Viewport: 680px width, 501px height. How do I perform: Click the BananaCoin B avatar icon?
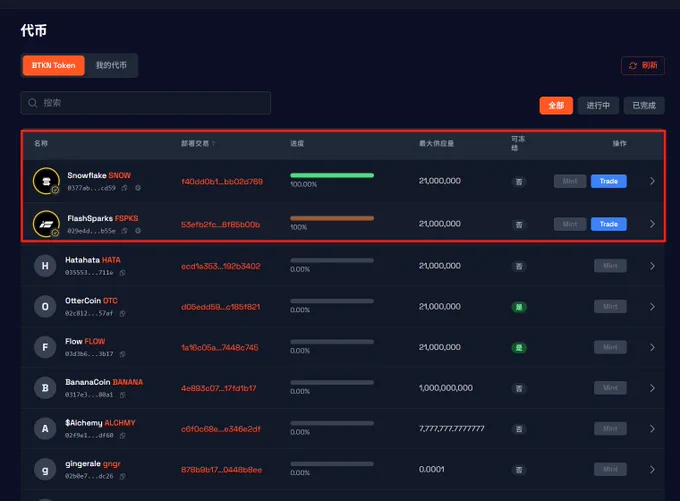tap(45, 388)
